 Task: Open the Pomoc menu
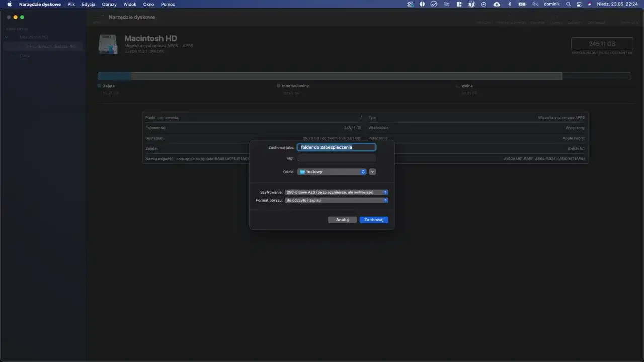168,4
